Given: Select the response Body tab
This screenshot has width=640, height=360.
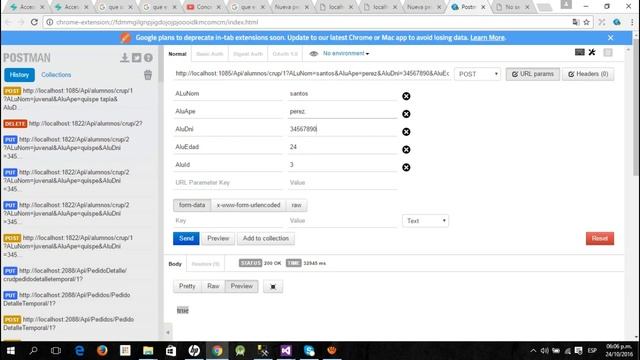Looking at the screenshot, I should pyautogui.click(x=175, y=264).
